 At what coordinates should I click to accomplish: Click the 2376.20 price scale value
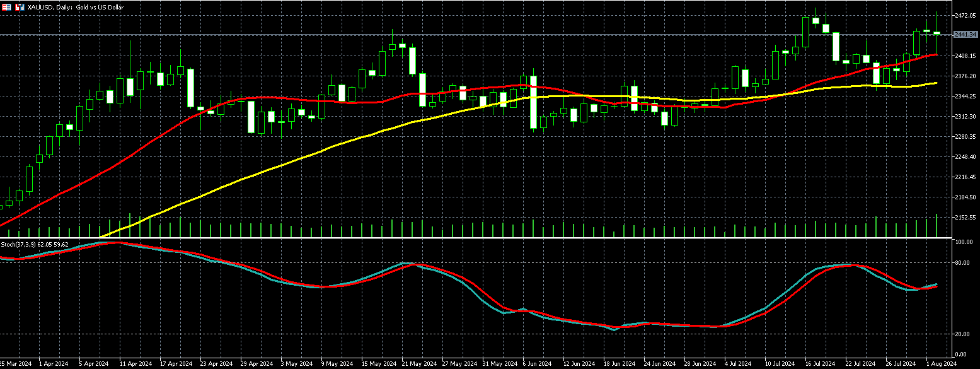(x=966, y=76)
